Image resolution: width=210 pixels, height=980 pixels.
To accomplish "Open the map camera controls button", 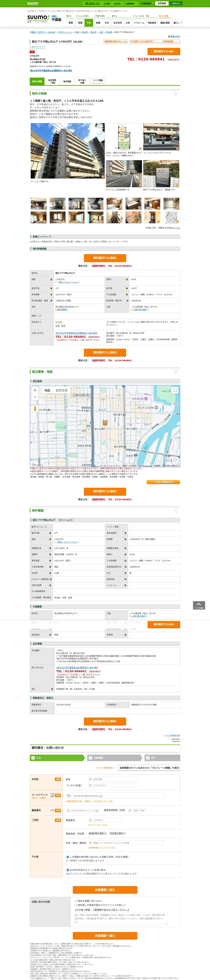I will 175,460.
